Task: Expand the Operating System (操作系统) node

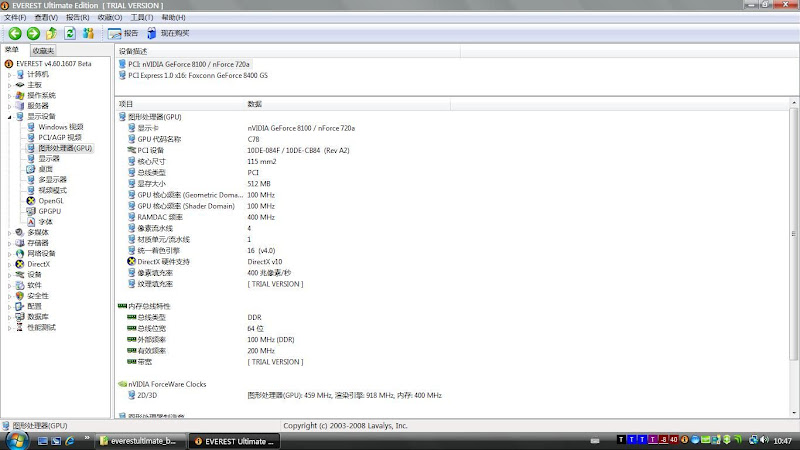Action: point(9,95)
